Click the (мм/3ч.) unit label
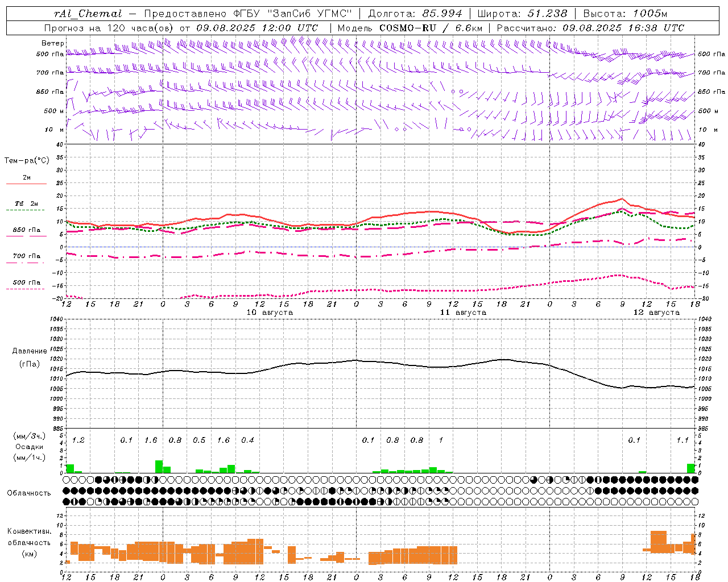 click(x=29, y=436)
